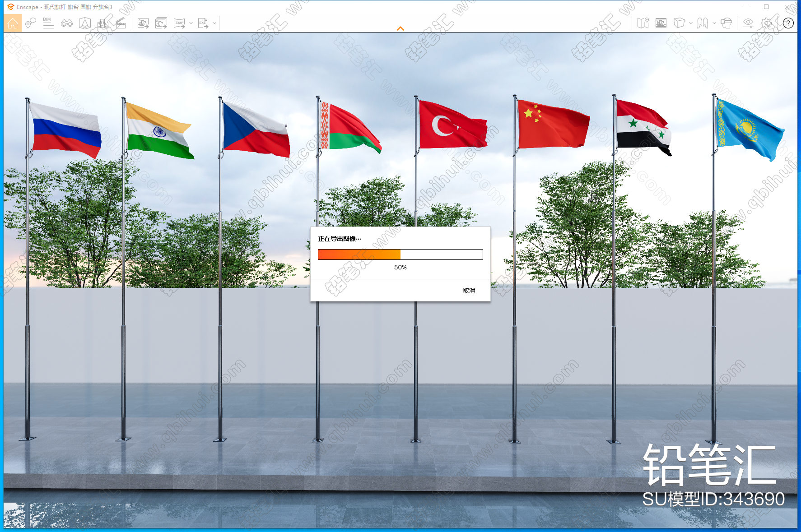Viewport: 801px width, 532px height.
Task: Click the single screenshot export icon
Action: pyautogui.click(x=143, y=23)
